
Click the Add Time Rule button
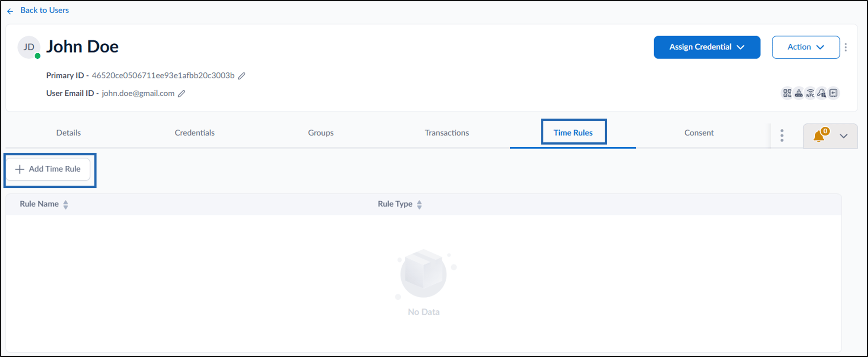(x=48, y=169)
